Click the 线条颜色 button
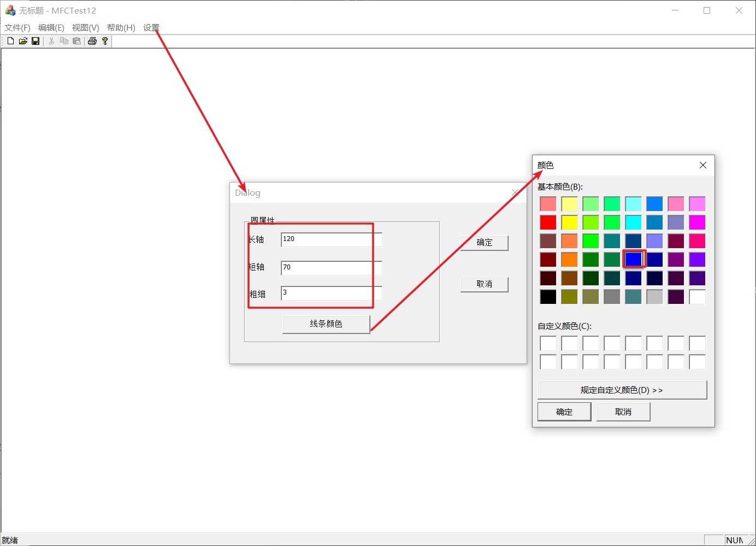756x546 pixels. click(x=326, y=324)
